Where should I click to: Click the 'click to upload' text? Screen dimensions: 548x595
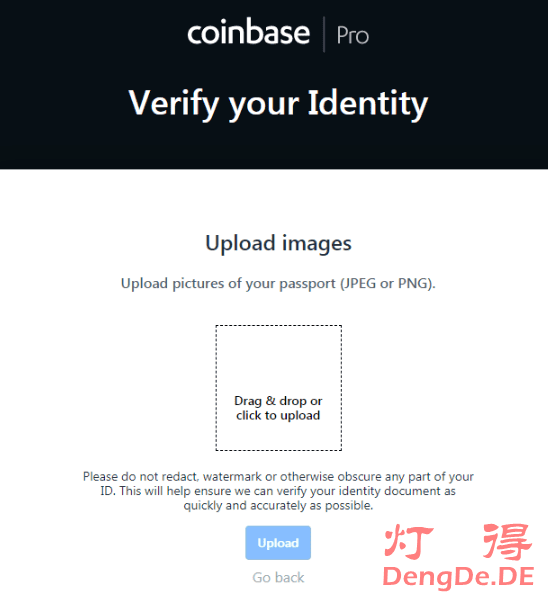click(x=278, y=416)
